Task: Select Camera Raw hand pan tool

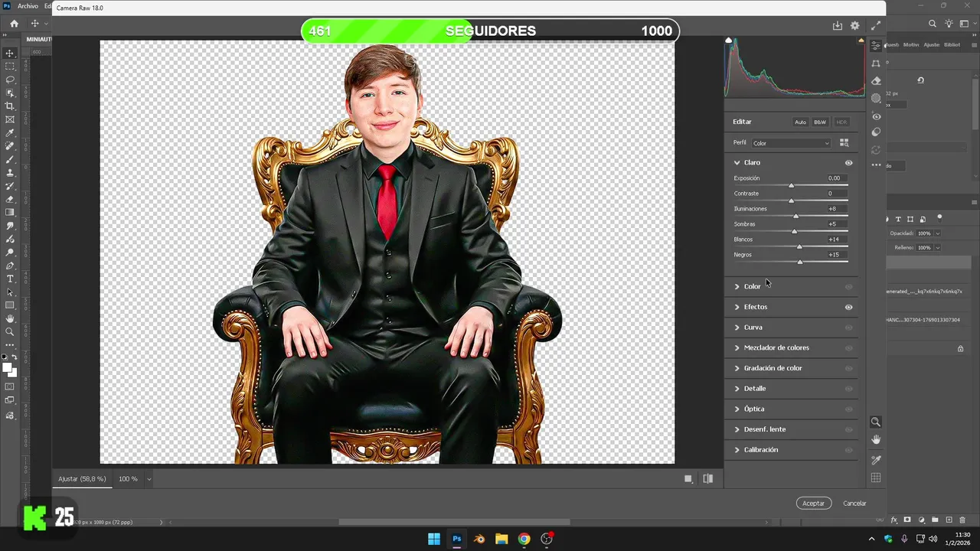Action: point(876,439)
